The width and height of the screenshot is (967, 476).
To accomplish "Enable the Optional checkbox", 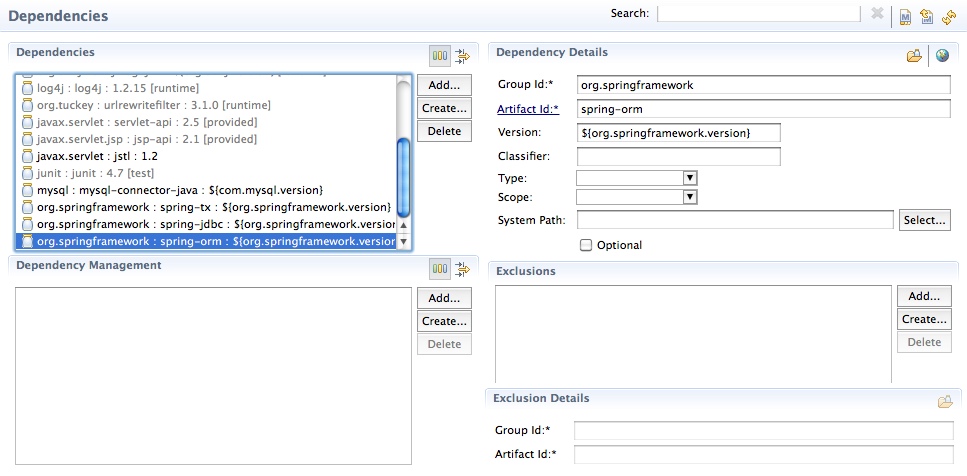I will [x=586, y=245].
